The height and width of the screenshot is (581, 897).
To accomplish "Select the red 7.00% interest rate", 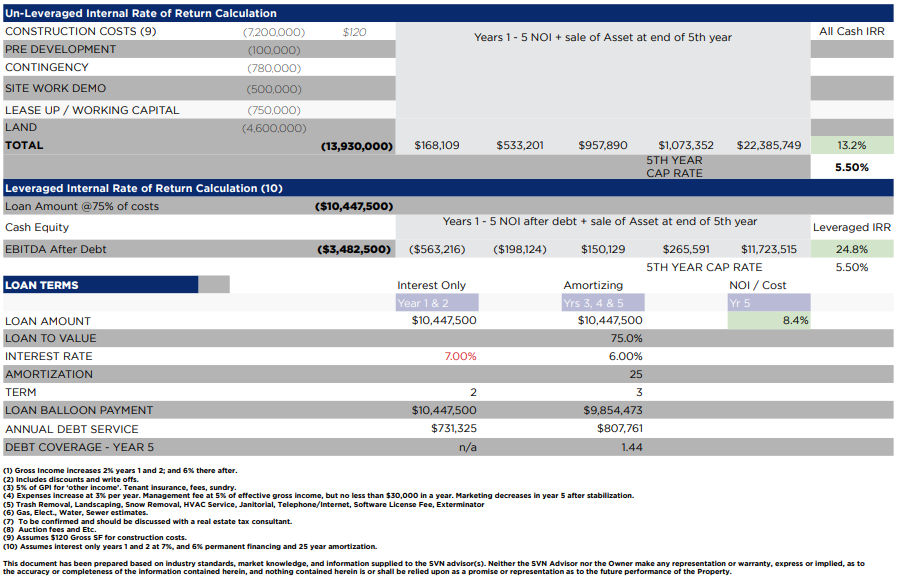I will click(x=459, y=357).
